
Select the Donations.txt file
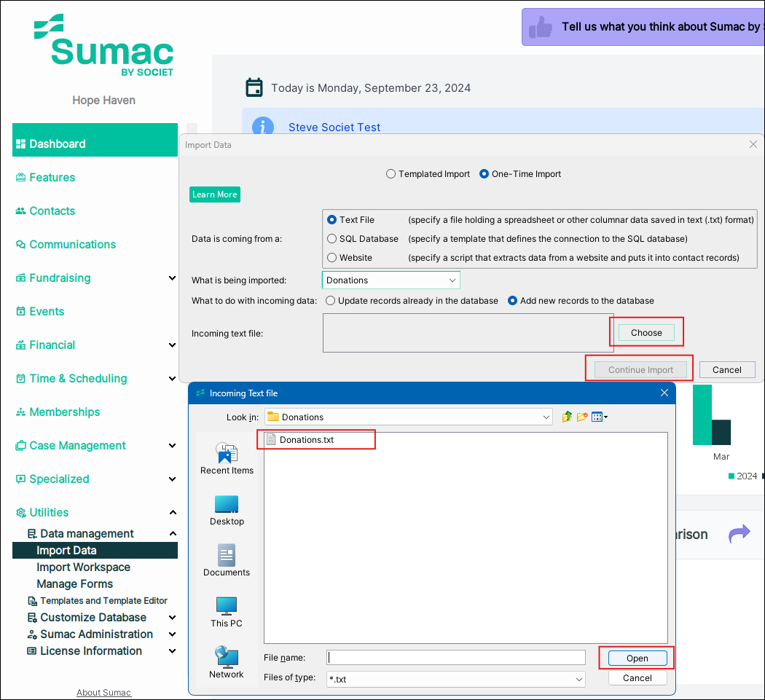pos(300,439)
